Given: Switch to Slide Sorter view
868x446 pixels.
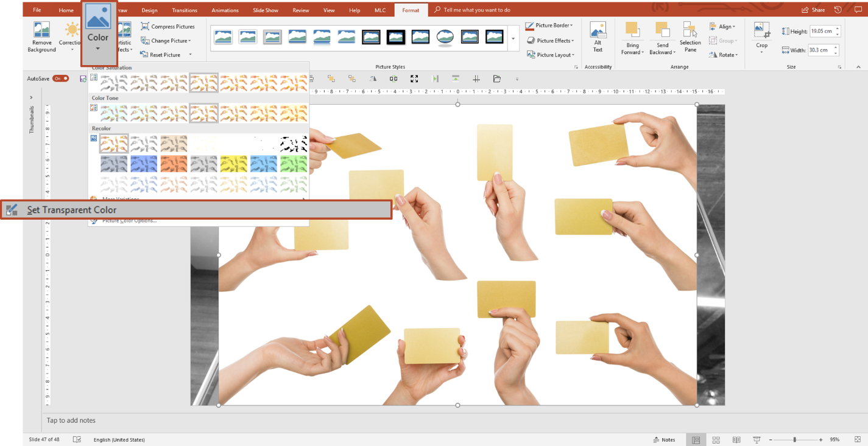Looking at the screenshot, I should coord(716,439).
